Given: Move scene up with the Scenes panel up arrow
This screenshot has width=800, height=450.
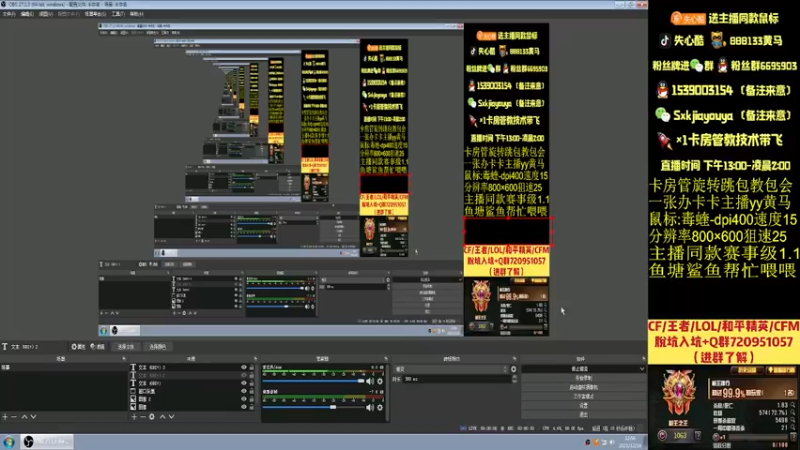Looking at the screenshot, I should [x=24, y=417].
